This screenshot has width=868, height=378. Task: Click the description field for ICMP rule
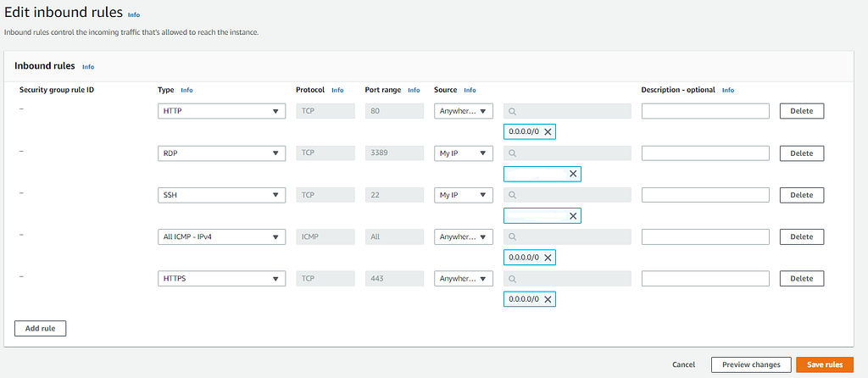click(x=706, y=236)
